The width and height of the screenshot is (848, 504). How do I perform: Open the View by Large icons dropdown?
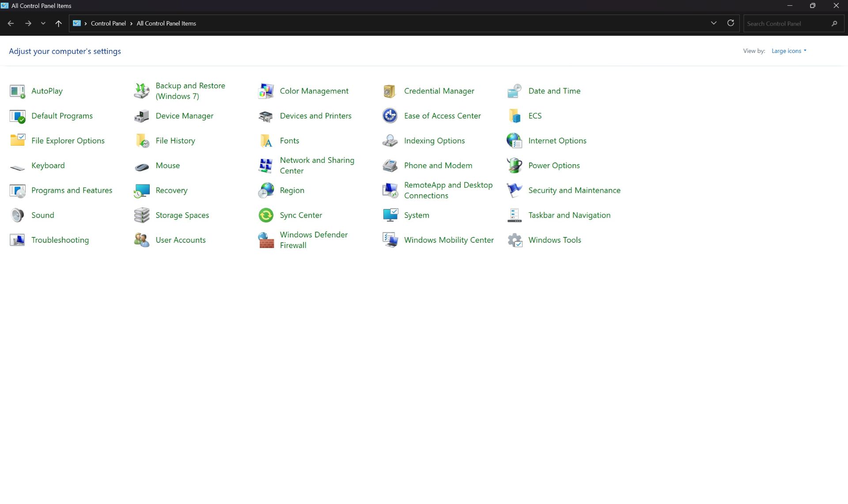click(789, 51)
